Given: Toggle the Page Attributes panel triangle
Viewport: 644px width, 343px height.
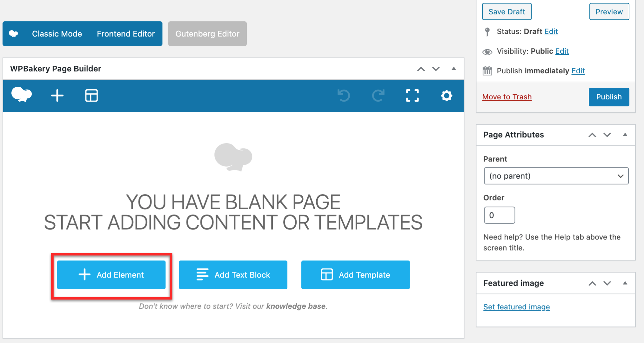Looking at the screenshot, I should coord(625,135).
